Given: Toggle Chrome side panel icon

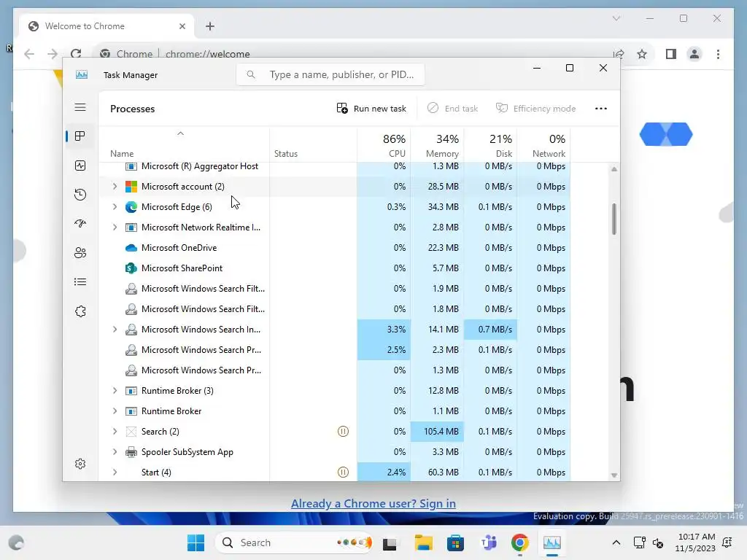Looking at the screenshot, I should click(671, 54).
